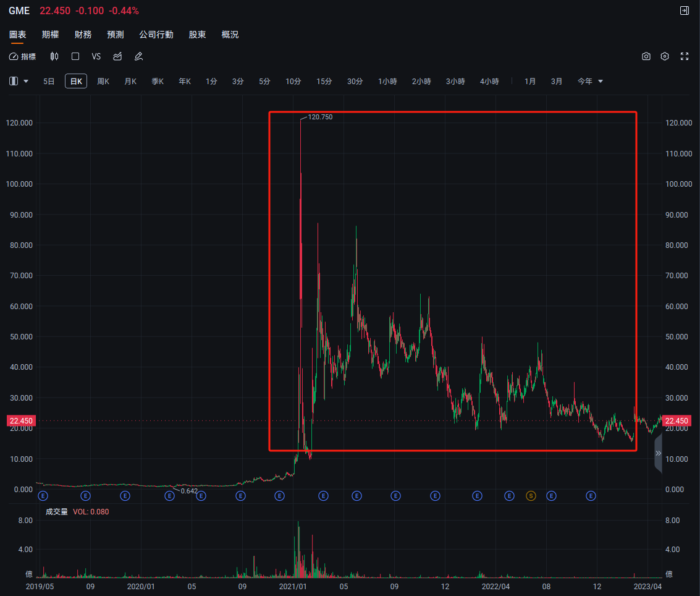Collapse the panel using the top-right arrow icon
This screenshot has height=596, width=700.
point(684,11)
